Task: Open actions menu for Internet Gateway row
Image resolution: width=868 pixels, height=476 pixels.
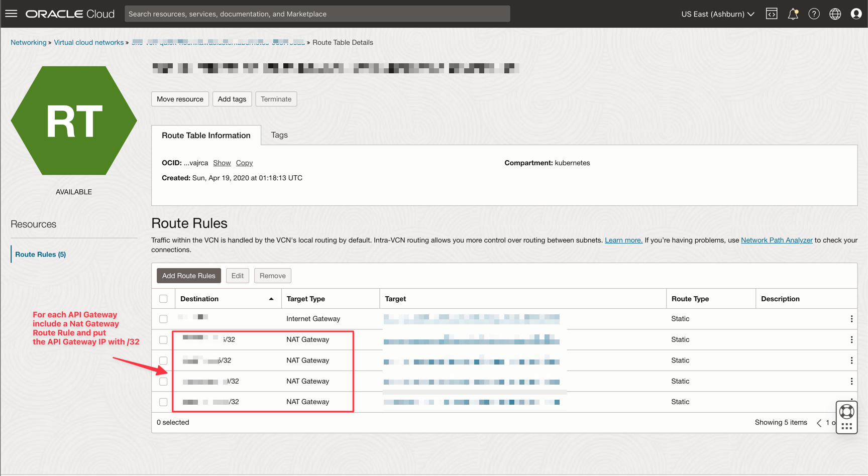Action: (851, 319)
